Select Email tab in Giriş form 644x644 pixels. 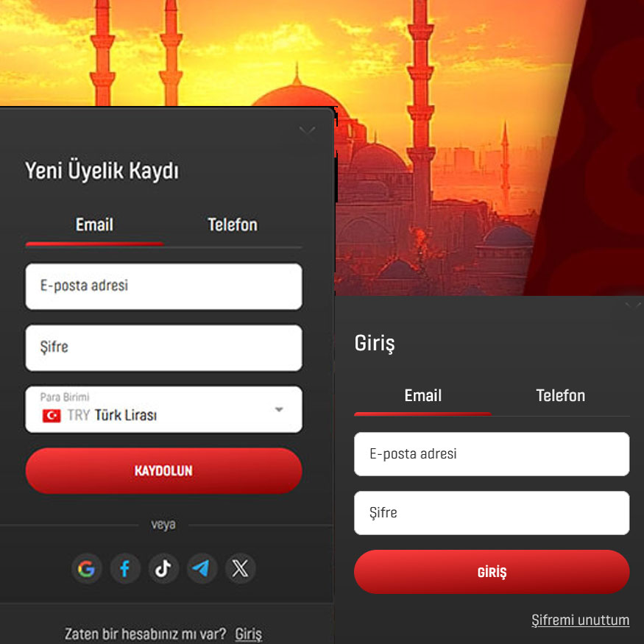423,395
